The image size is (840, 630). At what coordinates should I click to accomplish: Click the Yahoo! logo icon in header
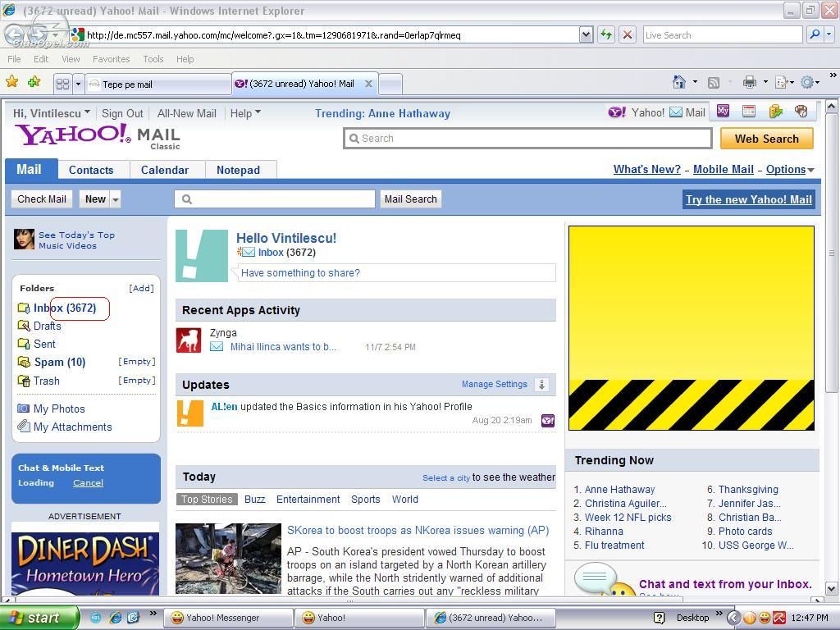[x=617, y=112]
